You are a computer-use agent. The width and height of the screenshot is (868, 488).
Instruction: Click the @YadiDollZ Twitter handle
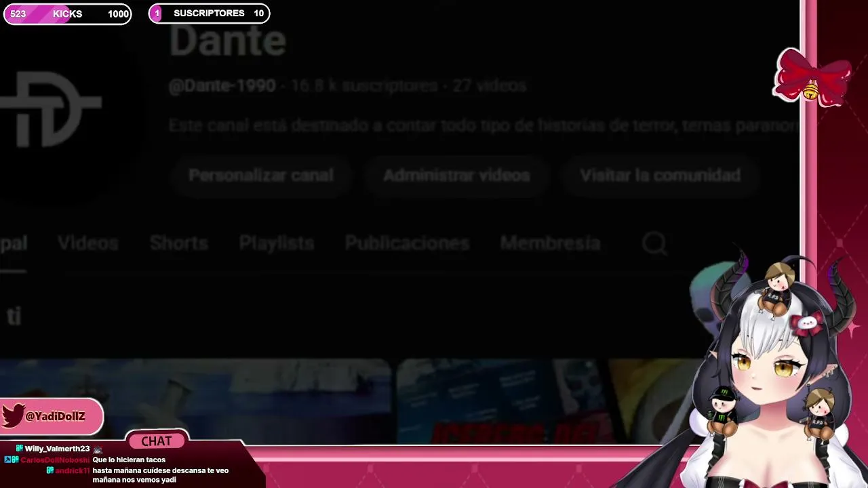(x=55, y=416)
